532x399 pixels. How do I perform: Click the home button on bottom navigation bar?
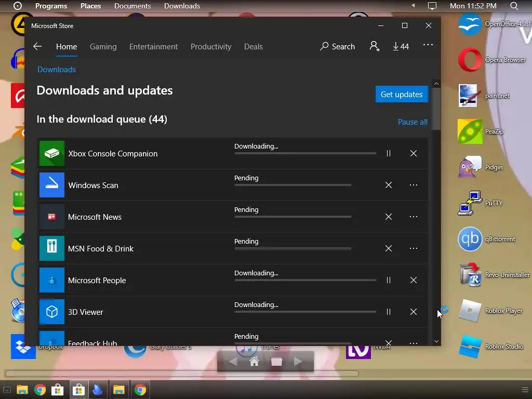(x=254, y=362)
